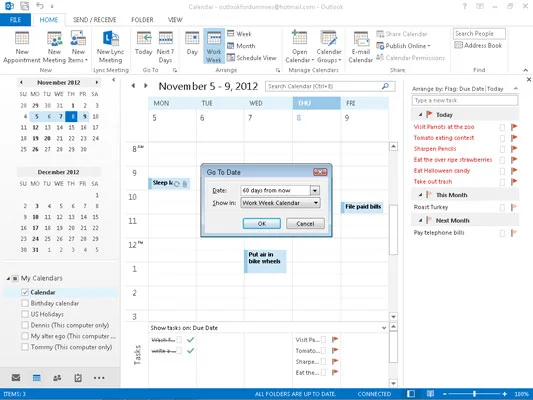The width and height of the screenshot is (533, 400).
Task: Mark Roast Turkey task complete
Action: (x=502, y=208)
